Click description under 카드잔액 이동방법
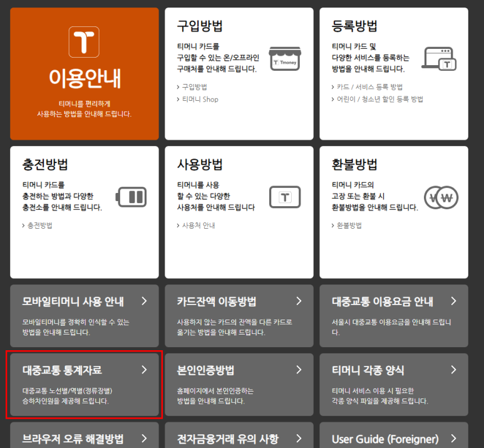Image resolution: width=484 pixels, height=448 pixels. tap(235, 327)
